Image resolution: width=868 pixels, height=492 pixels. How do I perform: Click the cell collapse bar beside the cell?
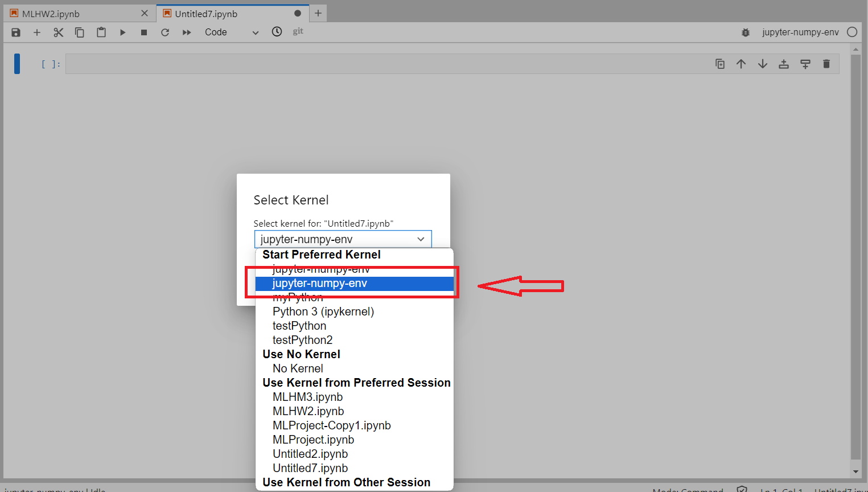coord(17,64)
